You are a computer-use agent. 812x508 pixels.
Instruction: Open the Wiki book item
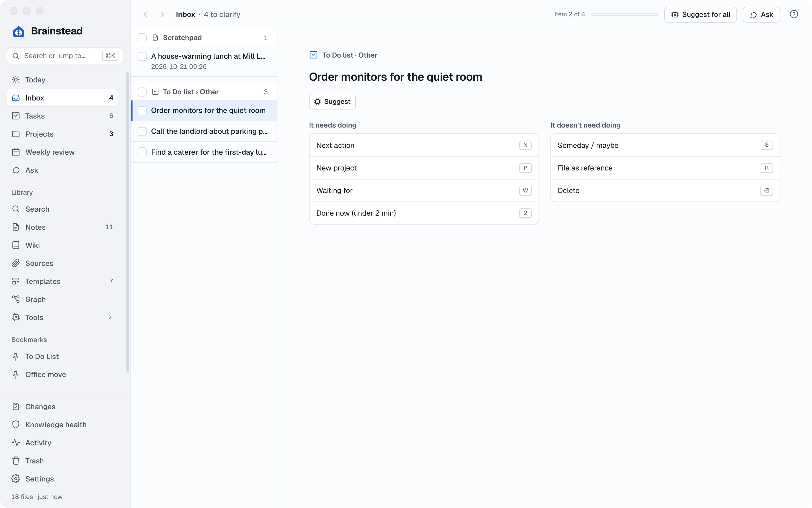pyautogui.click(x=62, y=245)
